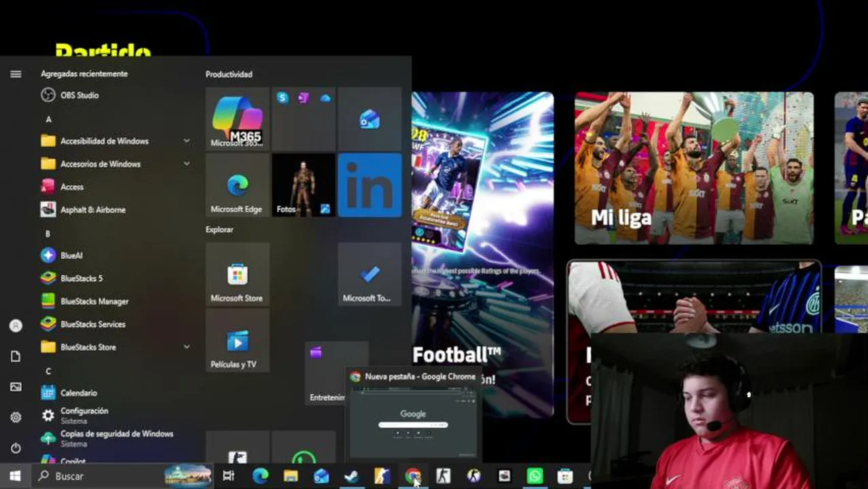Open Google Chrome from taskbar

point(412,476)
